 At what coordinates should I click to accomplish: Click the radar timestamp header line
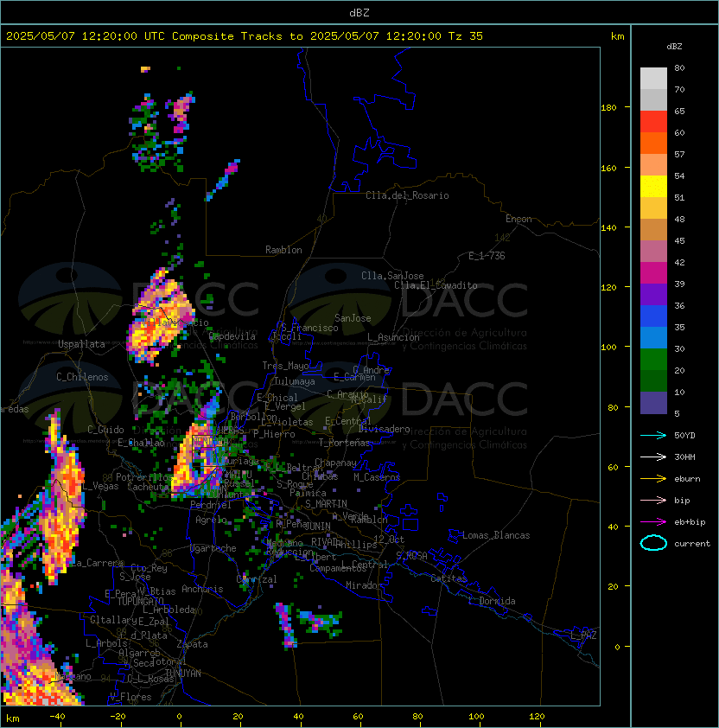(245, 36)
